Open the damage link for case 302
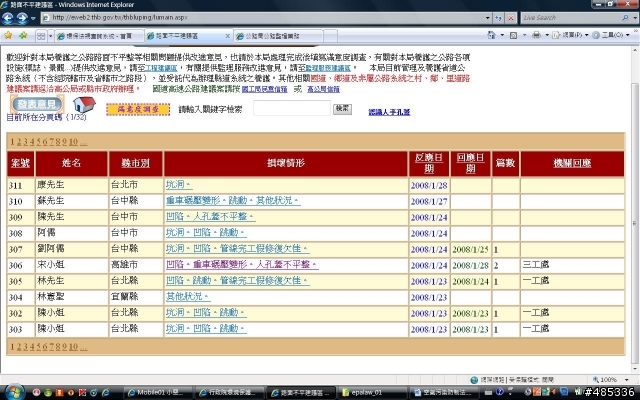The height and width of the screenshot is (400, 640). click(x=206, y=313)
